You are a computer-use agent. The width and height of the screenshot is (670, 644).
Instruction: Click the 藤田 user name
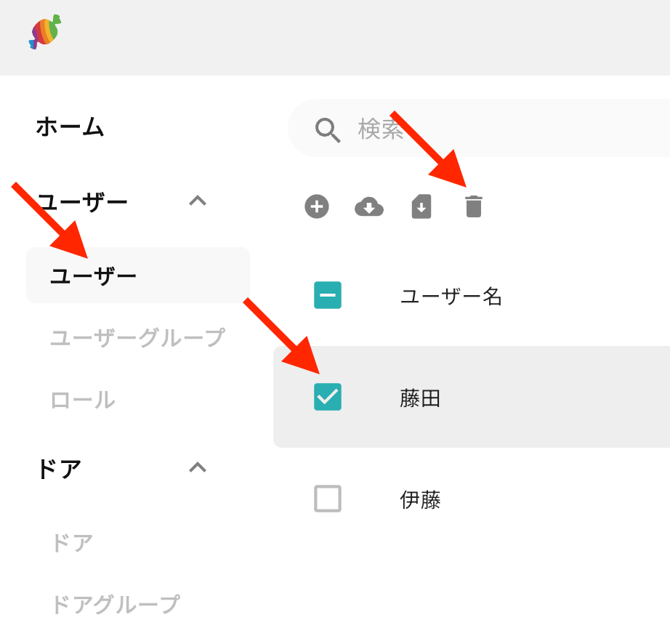click(x=420, y=398)
